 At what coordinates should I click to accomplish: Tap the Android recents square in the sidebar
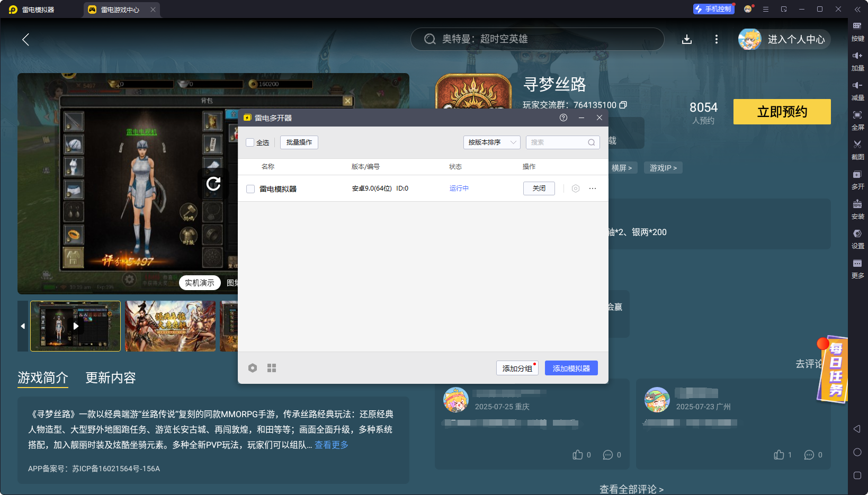857,475
